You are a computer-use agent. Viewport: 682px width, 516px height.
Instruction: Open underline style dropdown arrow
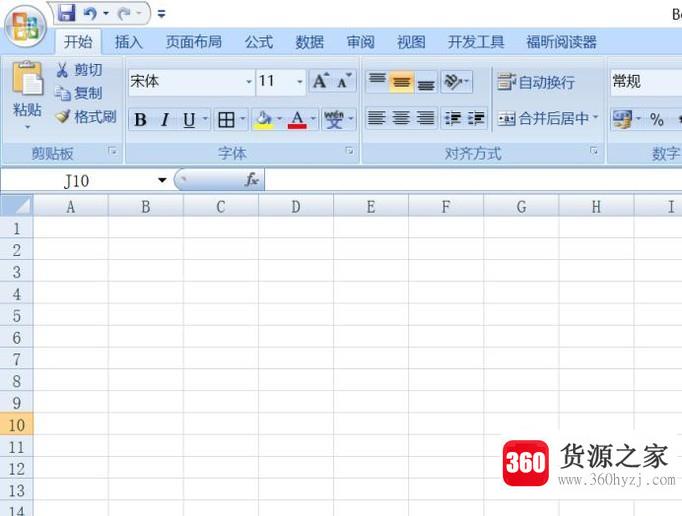[x=205, y=118]
